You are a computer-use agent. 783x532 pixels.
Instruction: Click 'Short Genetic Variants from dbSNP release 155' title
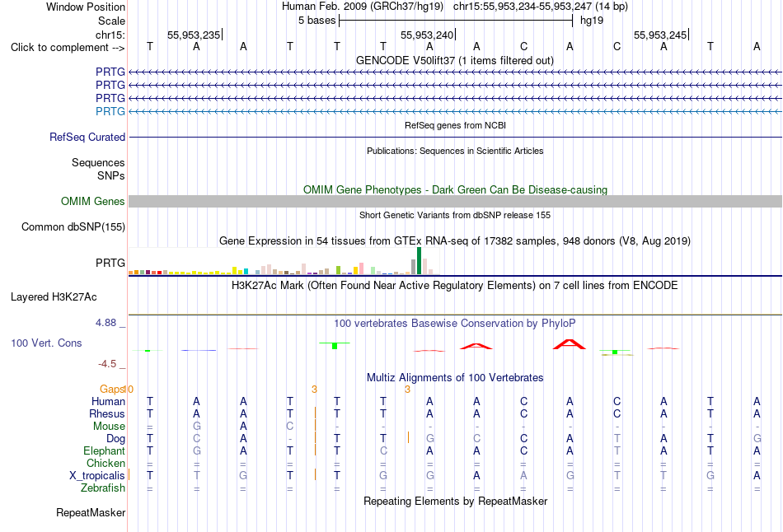(455, 215)
